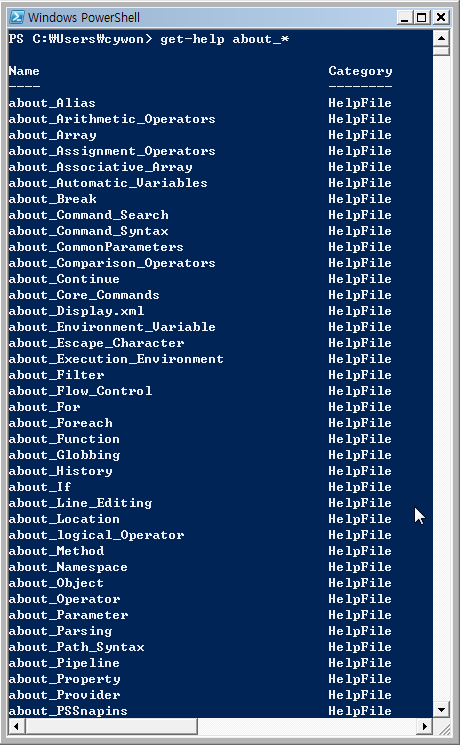Close the PowerShell window

pyautogui.click(x=441, y=18)
